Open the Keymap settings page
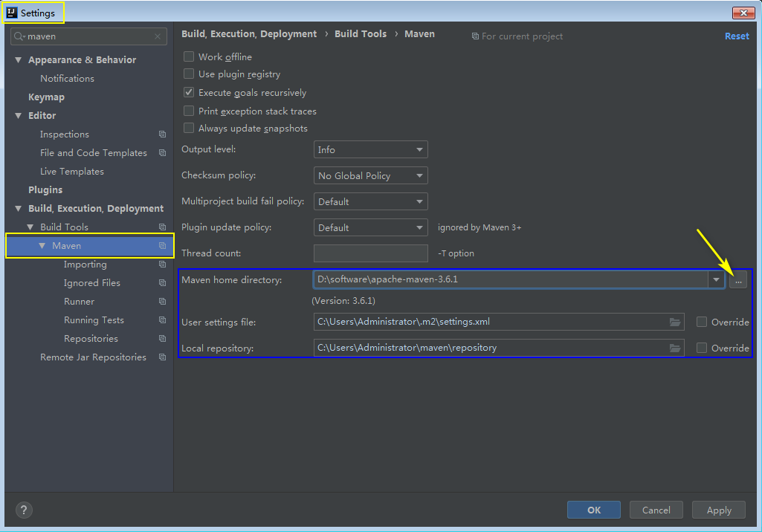The height and width of the screenshot is (532, 762). 46,97
